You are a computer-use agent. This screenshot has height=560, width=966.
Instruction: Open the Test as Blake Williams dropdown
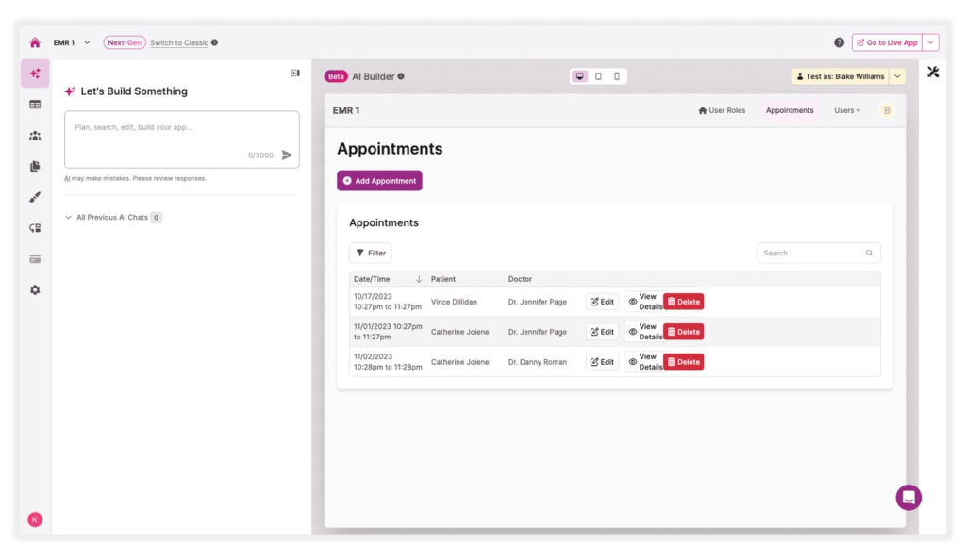click(897, 76)
